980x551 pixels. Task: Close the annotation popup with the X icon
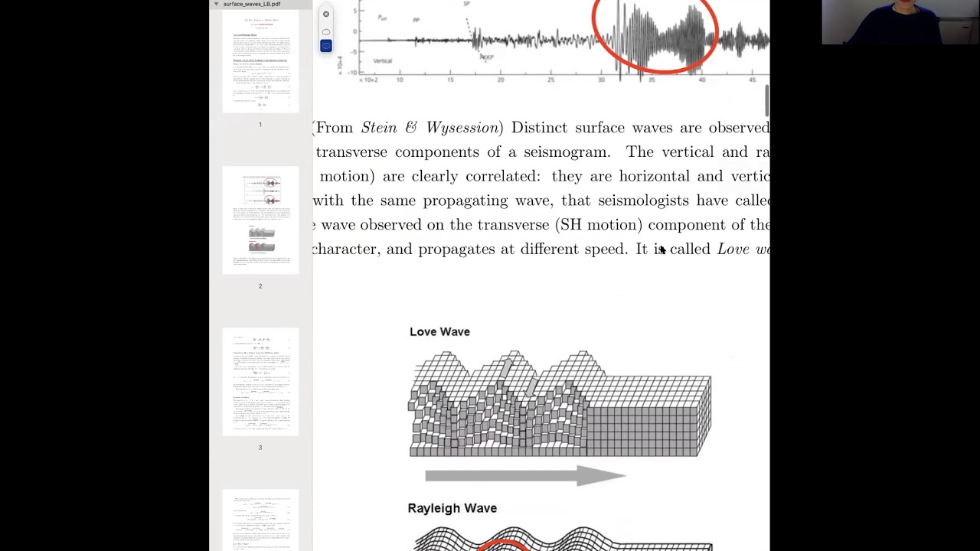pos(326,14)
